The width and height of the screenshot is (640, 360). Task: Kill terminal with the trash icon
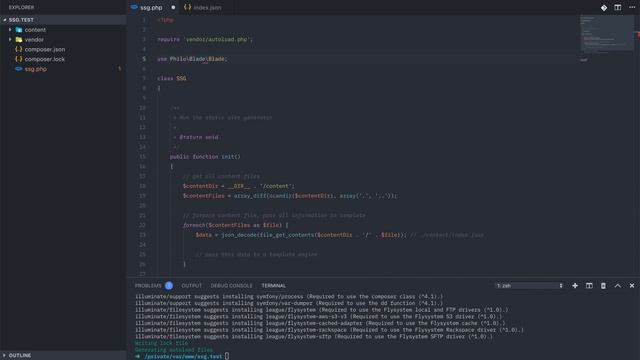click(603, 286)
